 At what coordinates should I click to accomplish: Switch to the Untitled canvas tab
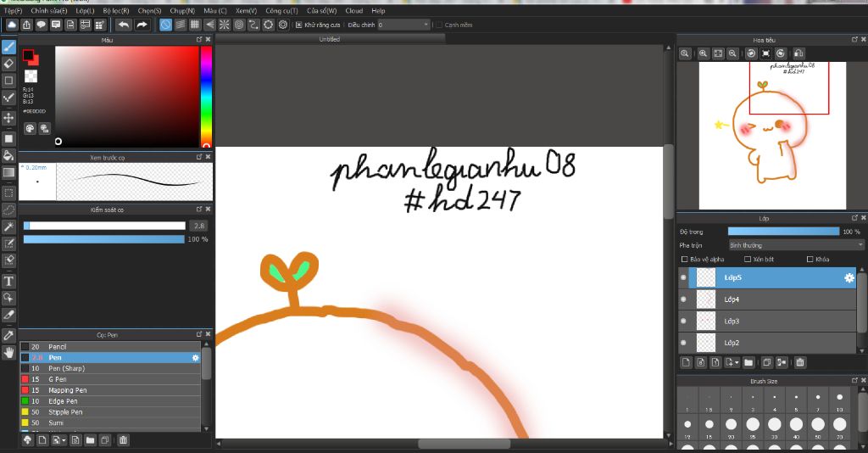pos(330,39)
